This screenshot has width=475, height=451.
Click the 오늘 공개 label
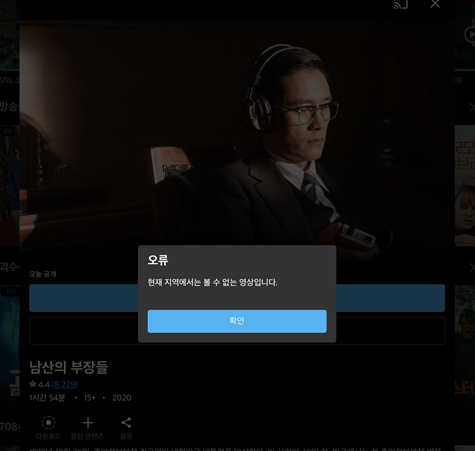point(43,274)
